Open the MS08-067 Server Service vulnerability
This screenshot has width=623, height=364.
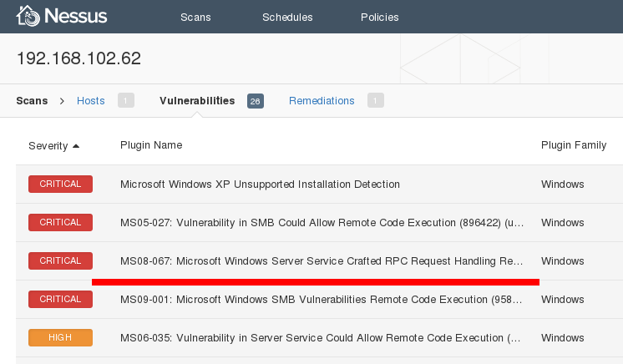point(322,261)
